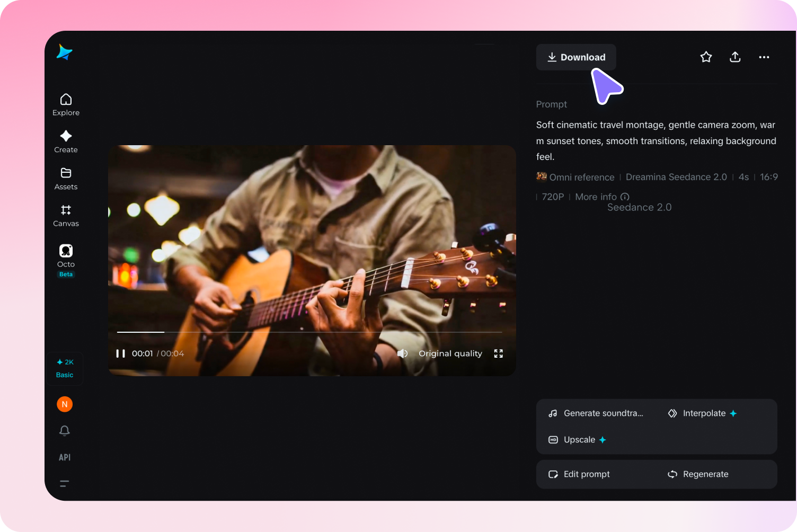This screenshot has width=797, height=532.
Task: Pause the video playback
Action: (x=120, y=353)
